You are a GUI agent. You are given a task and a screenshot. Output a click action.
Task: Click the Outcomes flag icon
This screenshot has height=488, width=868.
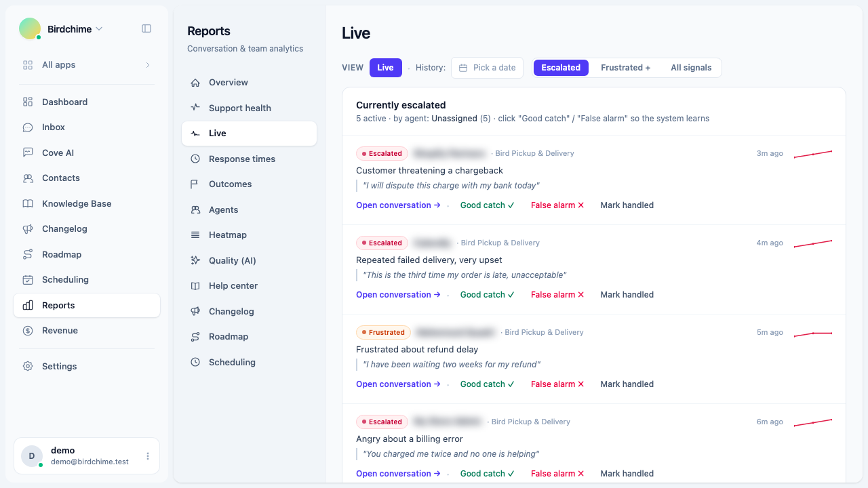(195, 184)
